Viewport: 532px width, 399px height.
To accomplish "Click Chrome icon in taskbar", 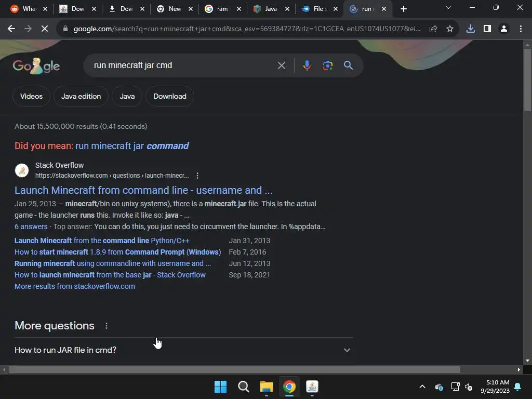I will (289, 387).
